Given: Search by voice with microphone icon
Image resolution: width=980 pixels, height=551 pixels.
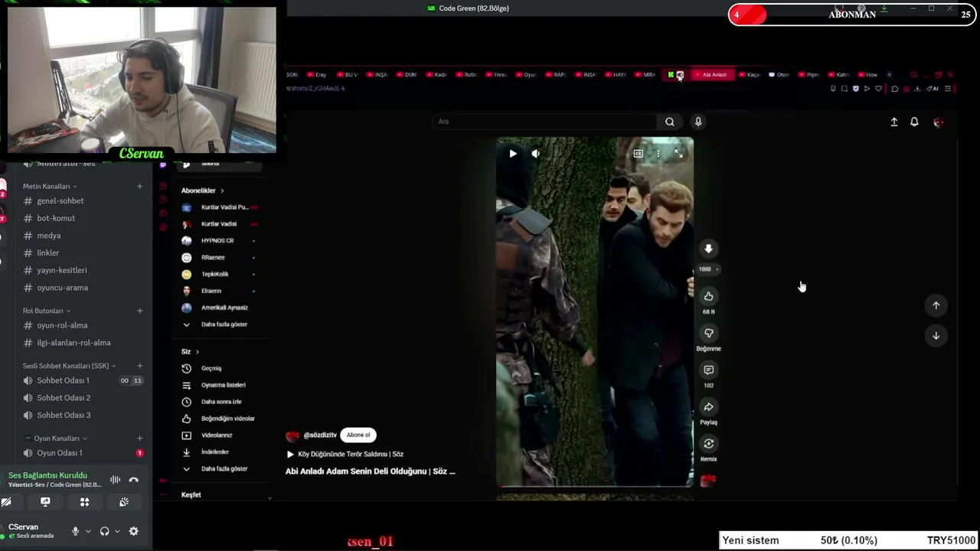Looking at the screenshot, I should pos(698,122).
